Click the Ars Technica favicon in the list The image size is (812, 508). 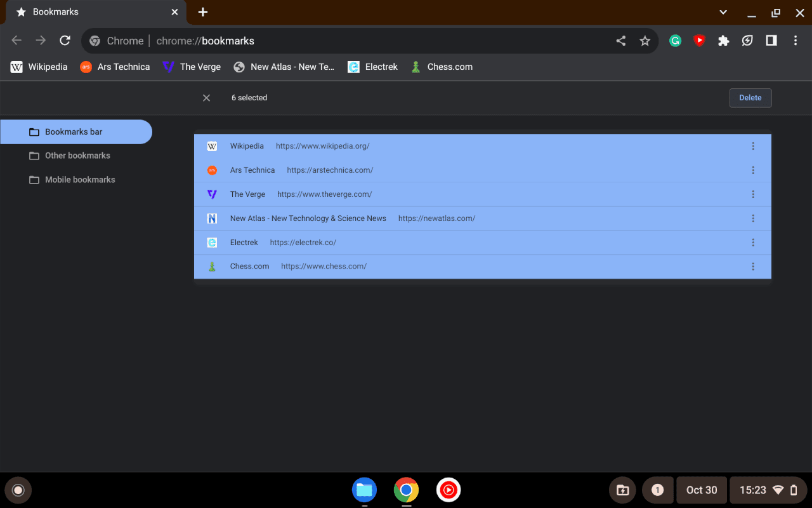(x=212, y=170)
